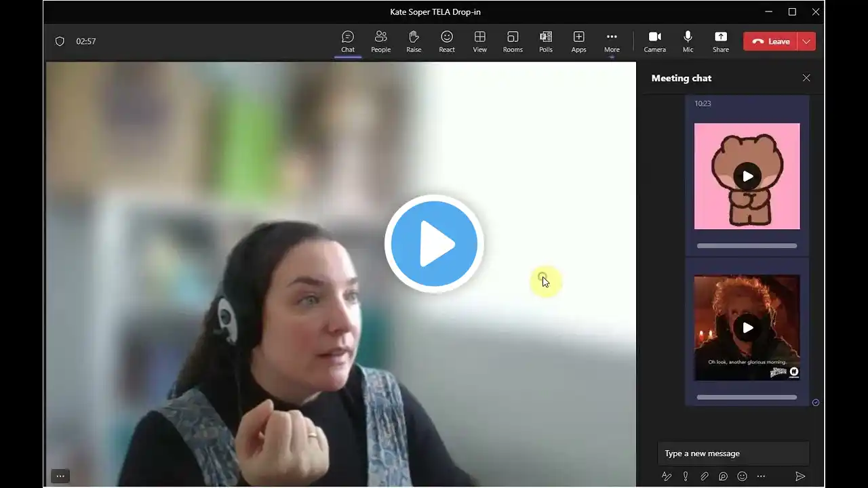Viewport: 868px width, 488px height.
Task: Click the message seen status icon
Action: click(816, 403)
